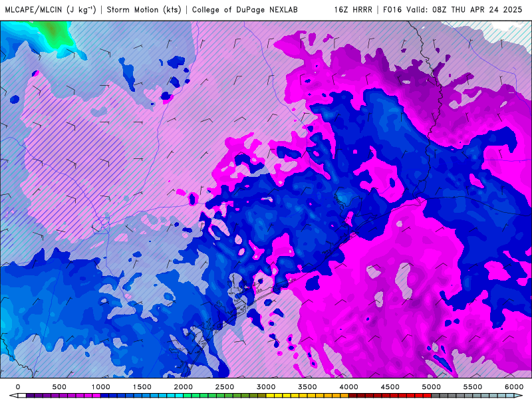Select the white swatch at color bar start
Viewport: 532px width, 399px height.
(x=22, y=396)
